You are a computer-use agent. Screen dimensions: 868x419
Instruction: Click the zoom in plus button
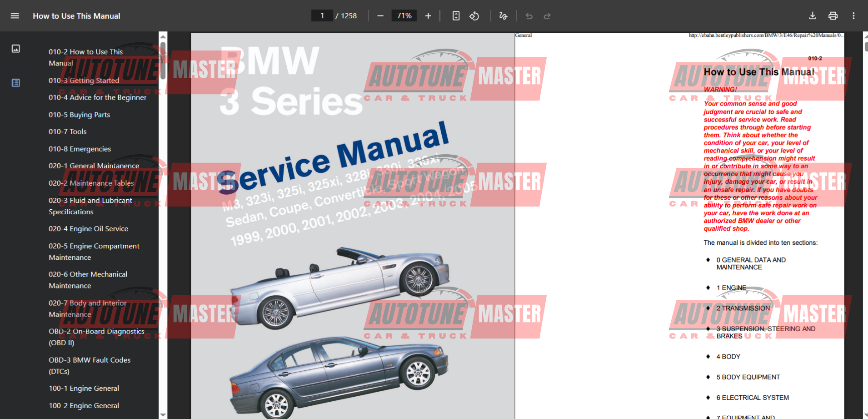pos(428,16)
